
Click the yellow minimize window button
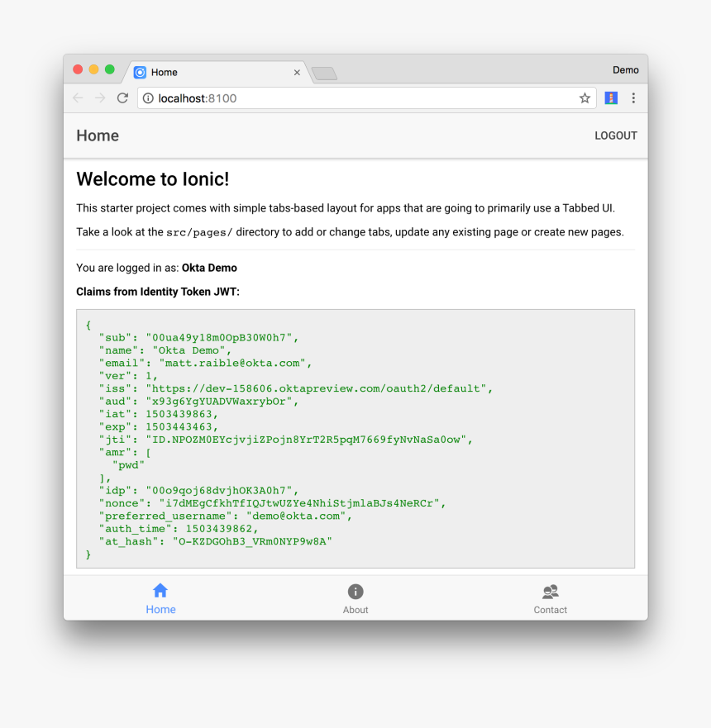(93, 69)
